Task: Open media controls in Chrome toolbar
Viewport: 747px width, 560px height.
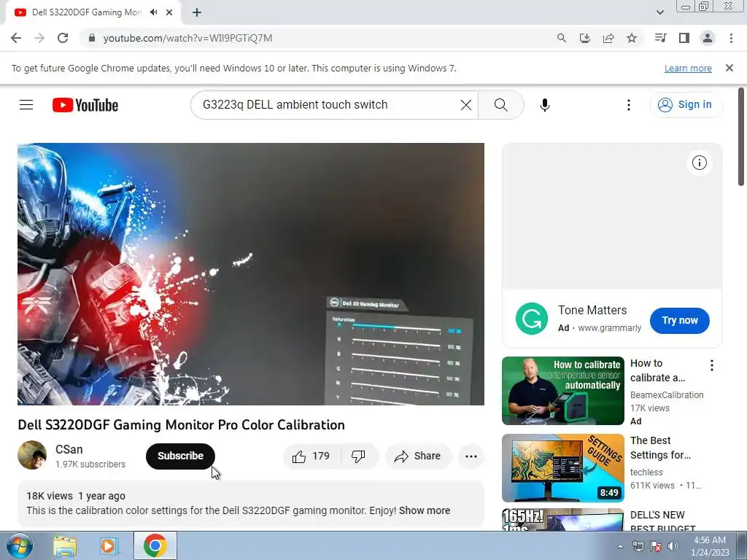Action: [660, 38]
